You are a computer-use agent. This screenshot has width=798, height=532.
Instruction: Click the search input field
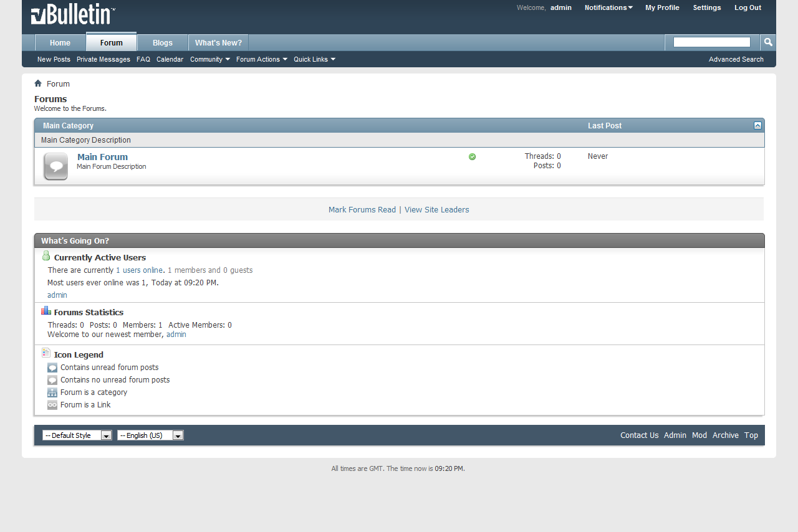712,42
